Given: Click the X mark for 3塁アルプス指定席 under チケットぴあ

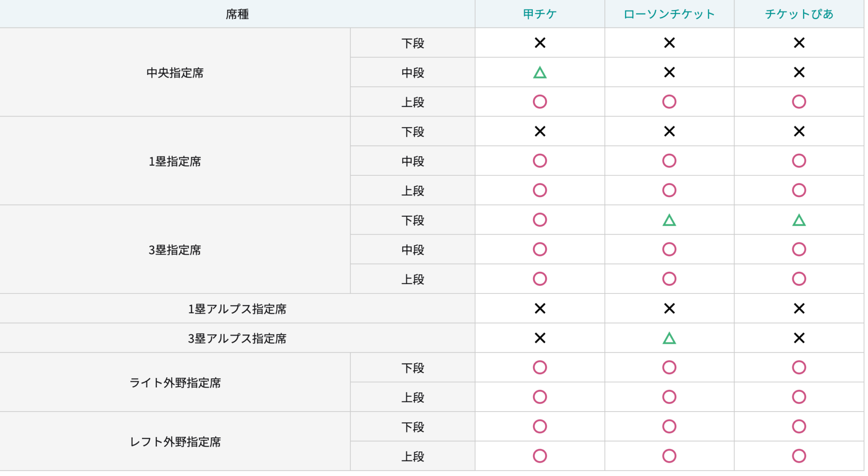Looking at the screenshot, I should 798,338.
